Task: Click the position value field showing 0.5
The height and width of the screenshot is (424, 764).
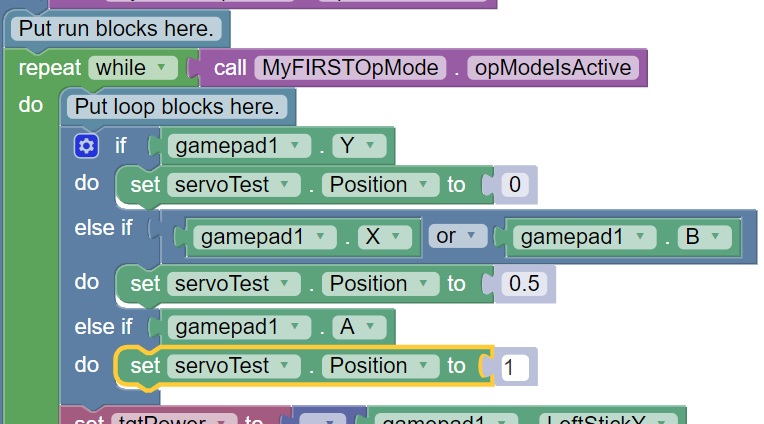Action: click(524, 284)
